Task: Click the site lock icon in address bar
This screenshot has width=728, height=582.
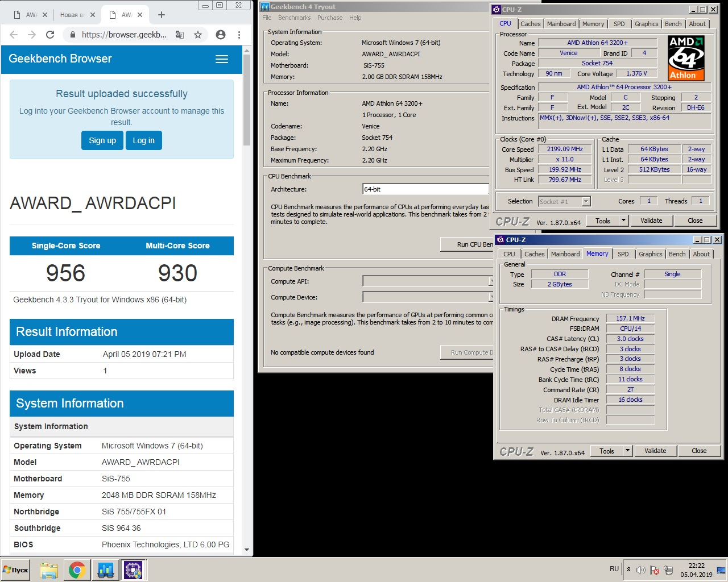Action: tap(72, 35)
